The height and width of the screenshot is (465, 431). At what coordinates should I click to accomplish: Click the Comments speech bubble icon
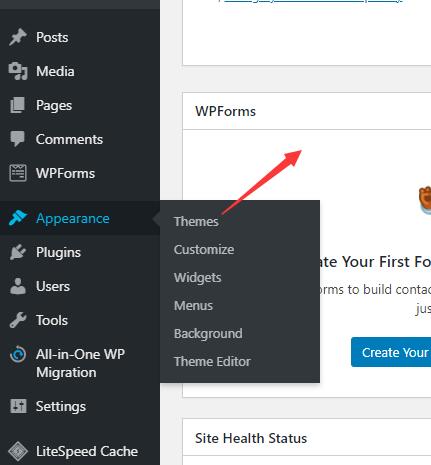[x=17, y=139]
